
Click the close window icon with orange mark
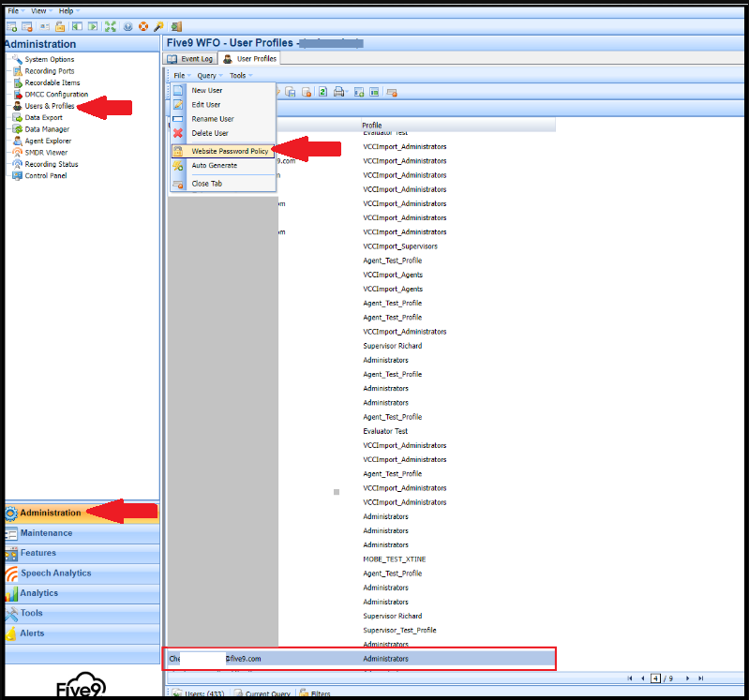tap(27, 27)
